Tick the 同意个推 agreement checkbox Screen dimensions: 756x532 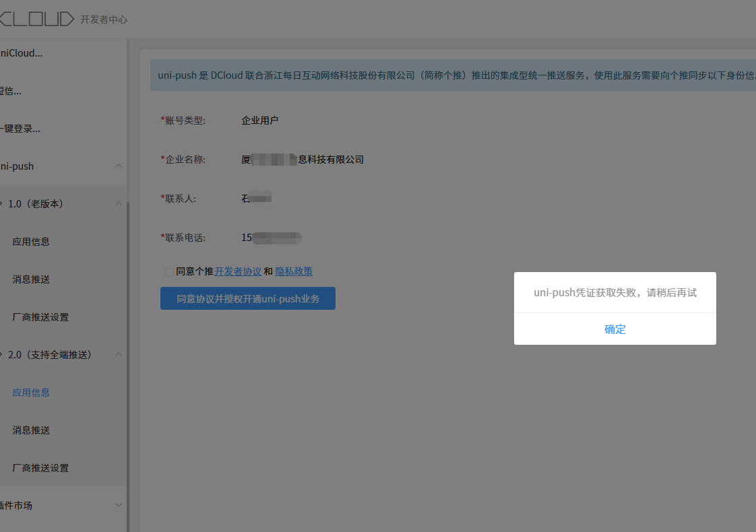168,272
